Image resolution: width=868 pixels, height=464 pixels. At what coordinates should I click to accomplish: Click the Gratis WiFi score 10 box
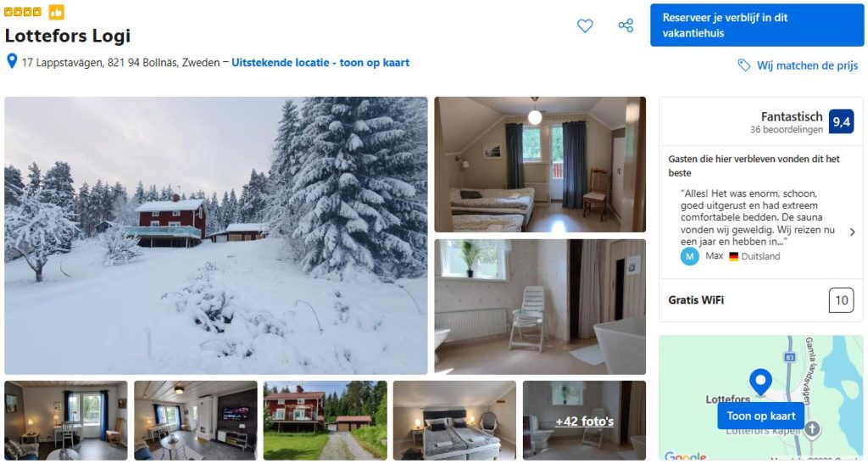tap(841, 300)
